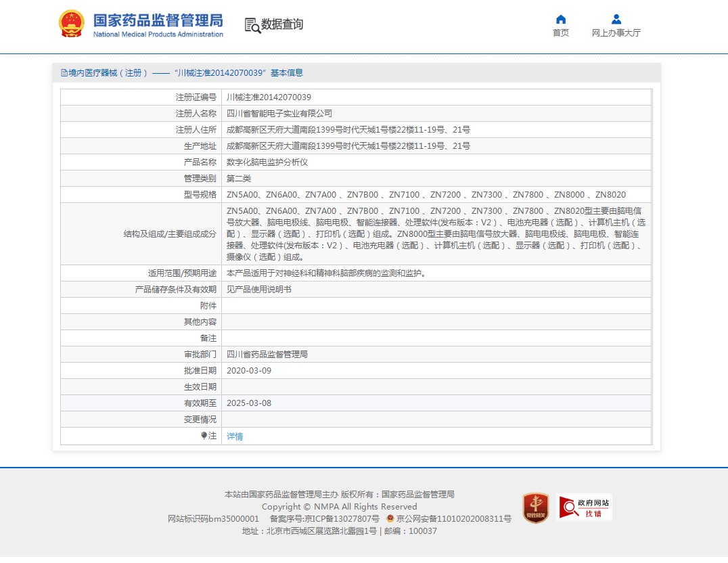
Task: Click the 注册证编号 row label
Action: point(196,97)
